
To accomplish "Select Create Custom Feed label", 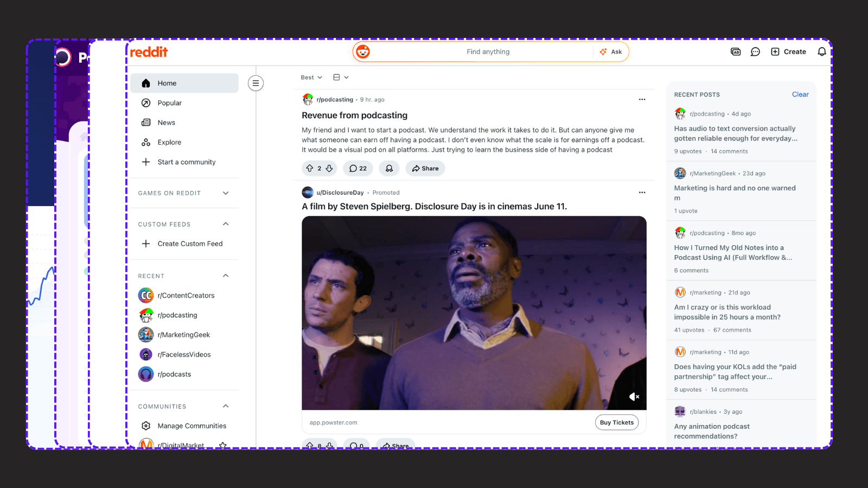I will tap(190, 244).
